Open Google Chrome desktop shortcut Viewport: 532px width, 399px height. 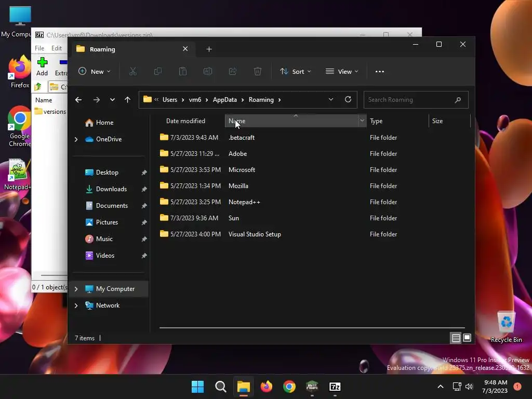[20, 126]
